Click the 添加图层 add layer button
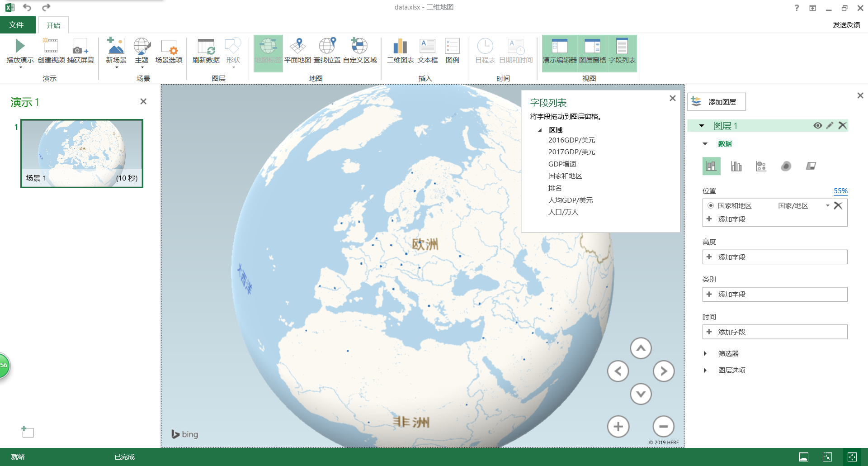 pyautogui.click(x=716, y=102)
